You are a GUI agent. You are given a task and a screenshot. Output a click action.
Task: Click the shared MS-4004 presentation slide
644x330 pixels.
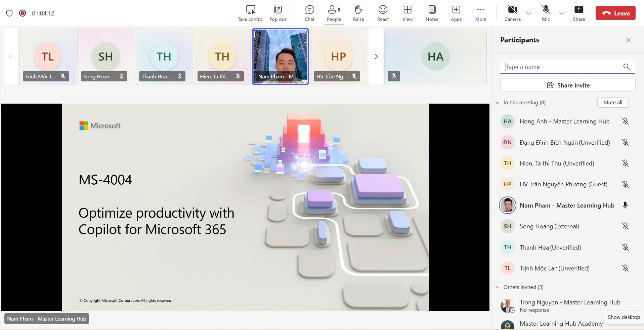[x=245, y=207]
